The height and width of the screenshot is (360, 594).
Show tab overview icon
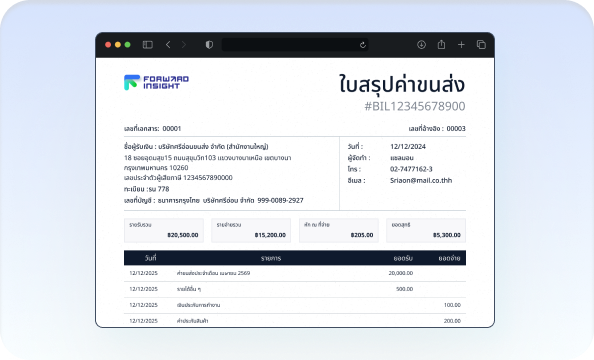pyautogui.click(x=481, y=45)
